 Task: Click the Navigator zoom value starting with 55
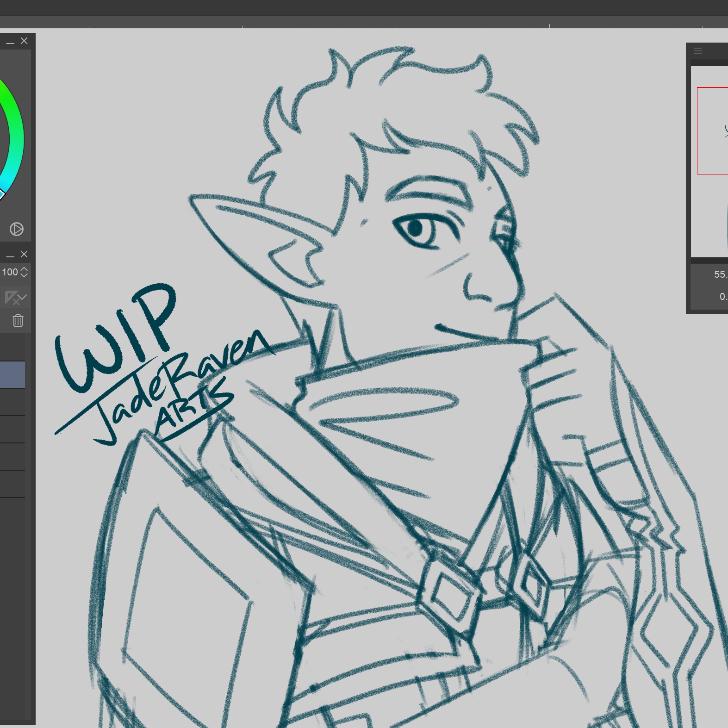point(720,274)
